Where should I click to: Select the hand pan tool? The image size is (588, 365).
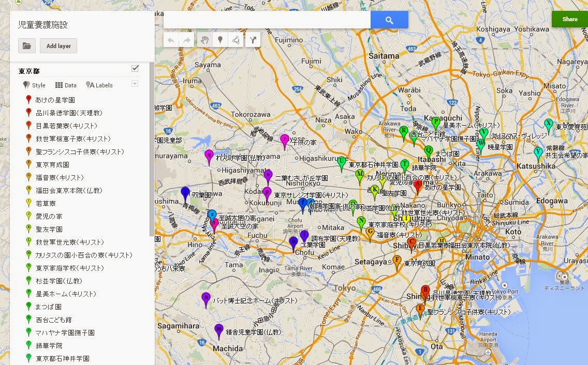click(x=205, y=40)
